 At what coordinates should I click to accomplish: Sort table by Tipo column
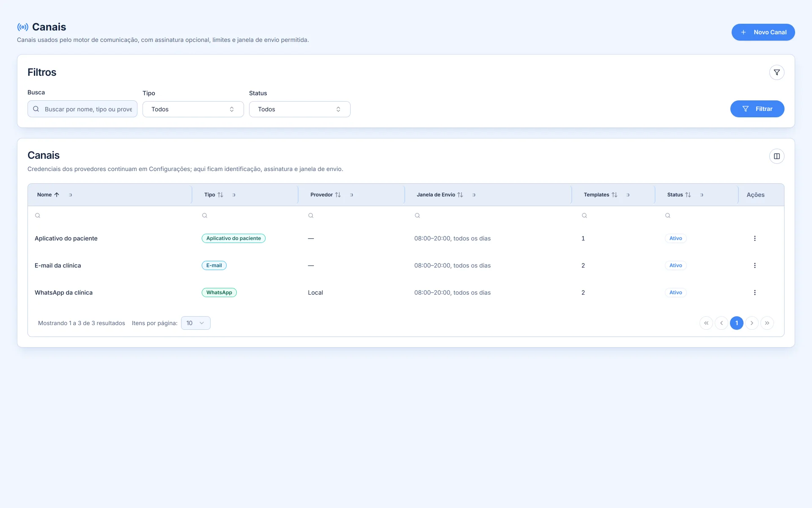coord(220,195)
